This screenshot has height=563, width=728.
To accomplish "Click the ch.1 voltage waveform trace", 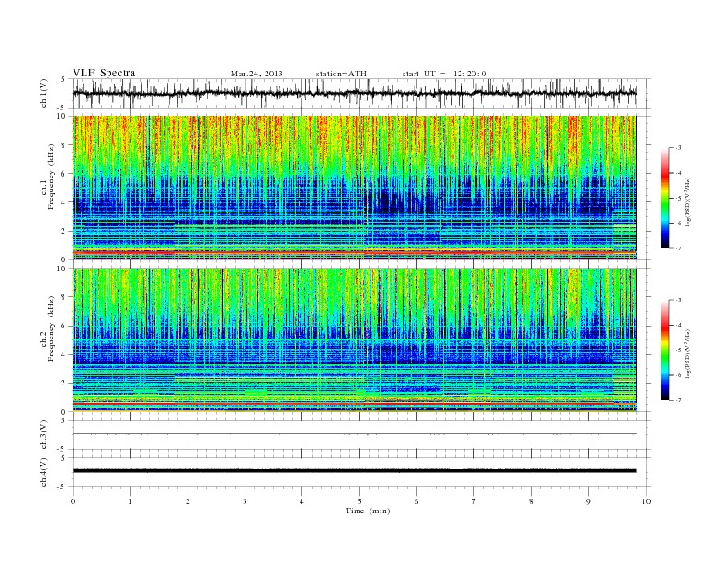I will (x=354, y=93).
